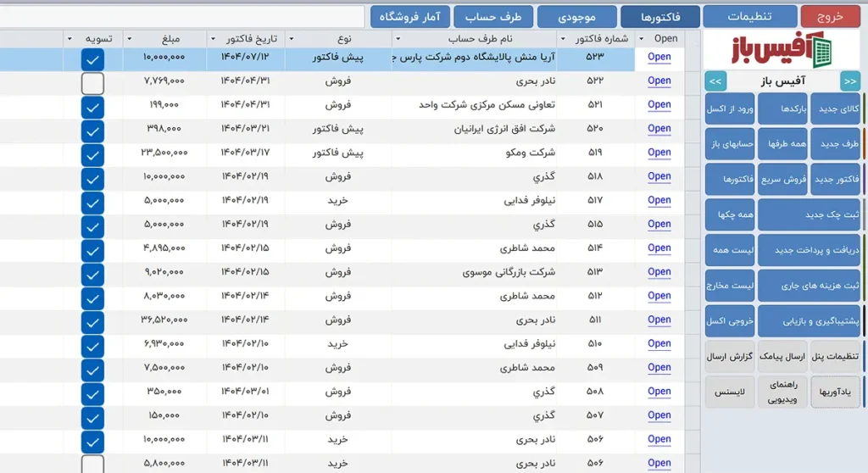Click the right-hand >> arrow beside آفیس باز
This screenshot has width=868, height=473.
849,81
